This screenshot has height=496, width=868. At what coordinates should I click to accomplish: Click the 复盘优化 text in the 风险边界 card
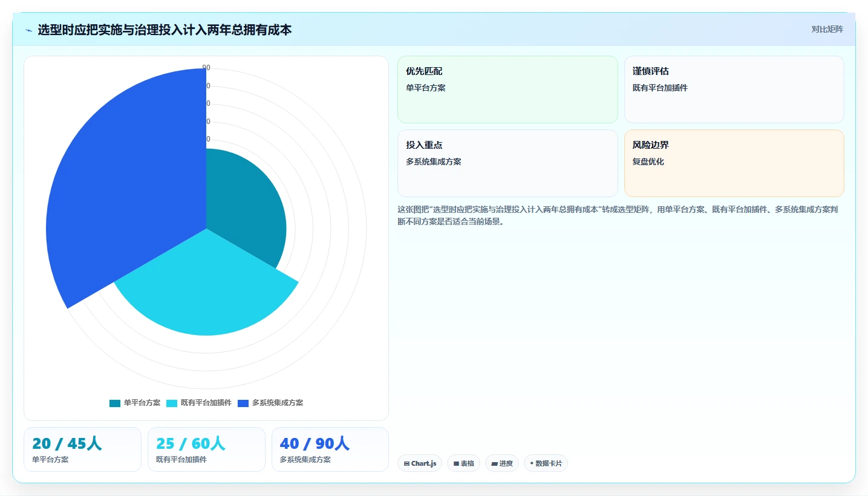click(x=648, y=162)
